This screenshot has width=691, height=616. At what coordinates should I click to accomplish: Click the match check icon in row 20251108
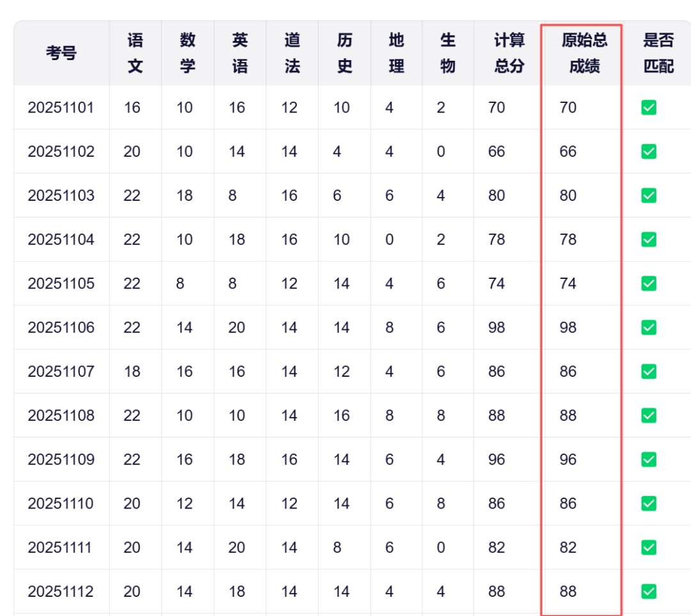(649, 416)
